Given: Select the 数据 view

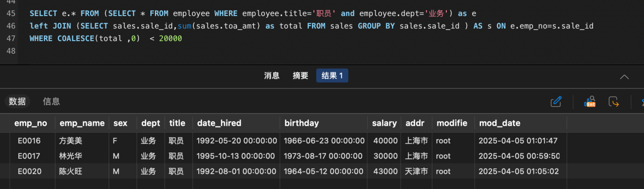Looking at the screenshot, I should (18, 102).
